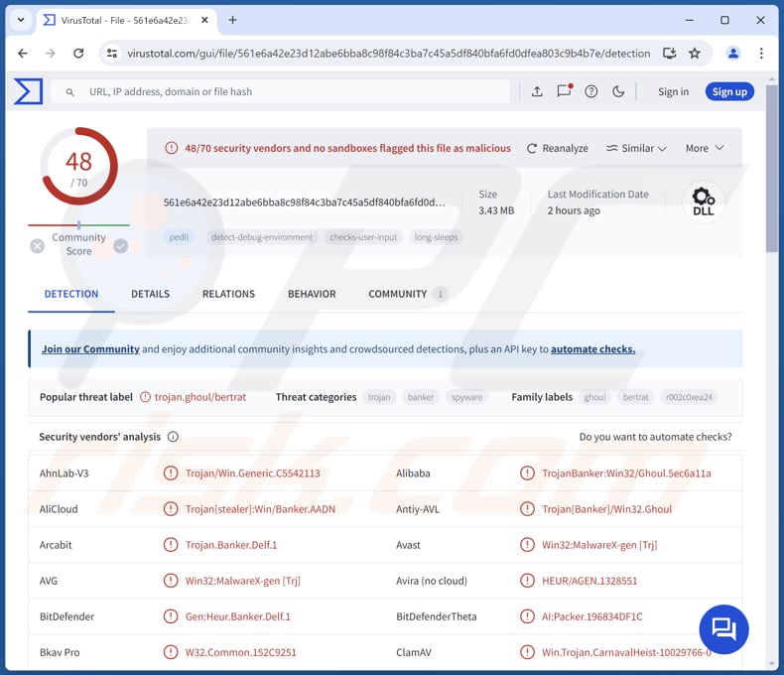Bookmark this page with star icon
This screenshot has width=784, height=675.
(695, 53)
